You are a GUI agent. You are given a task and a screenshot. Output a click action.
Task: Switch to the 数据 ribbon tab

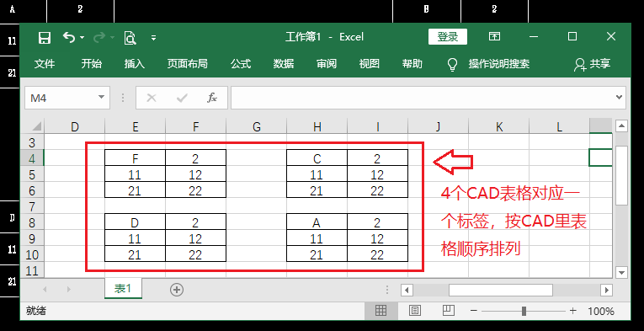(x=284, y=64)
